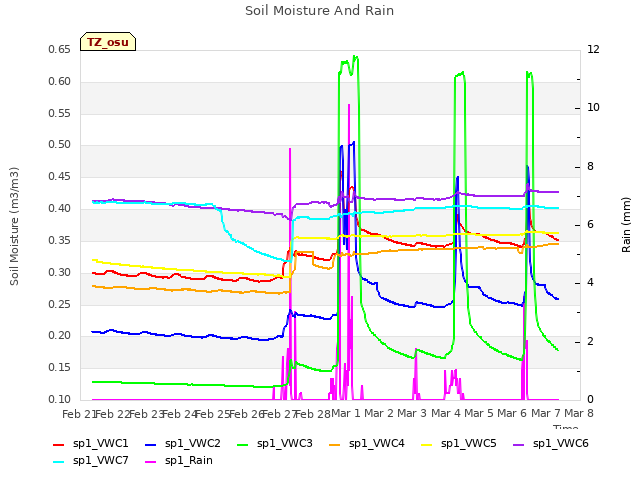This screenshot has width=640, height=480.
Task: Click the red sp1_VWC1 legend swatch
Action: click(x=59, y=445)
